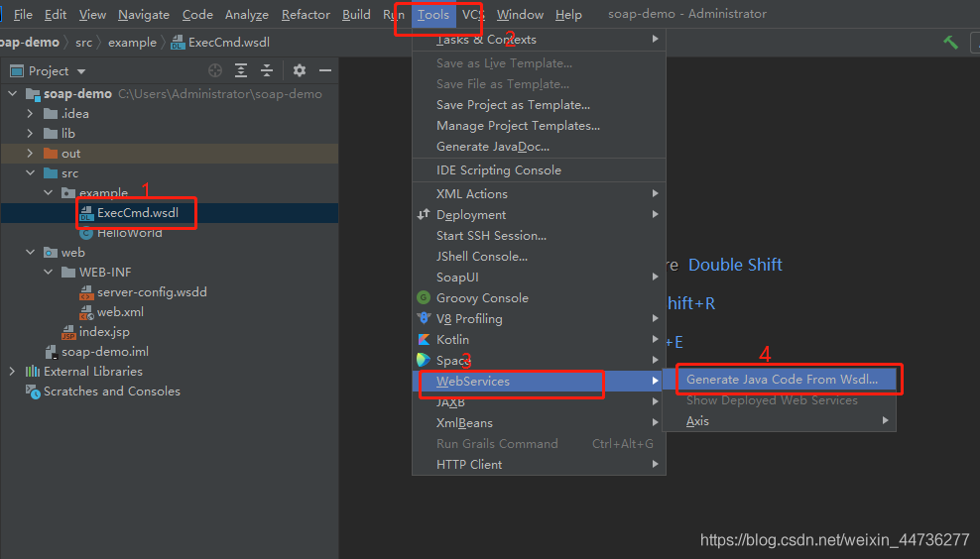Select Generate Java Code From Wsdl
Image resolution: width=980 pixels, height=559 pixels.
click(780, 380)
